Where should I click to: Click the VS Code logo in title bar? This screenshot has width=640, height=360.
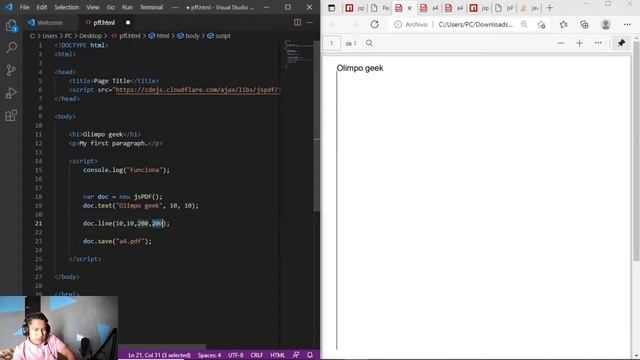coord(9,7)
